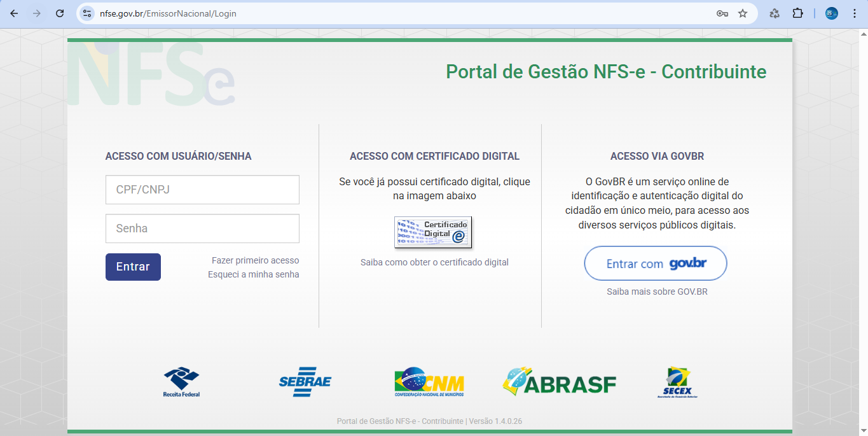Click the recycle-style extension icon
This screenshot has height=436, width=868.
[775, 13]
